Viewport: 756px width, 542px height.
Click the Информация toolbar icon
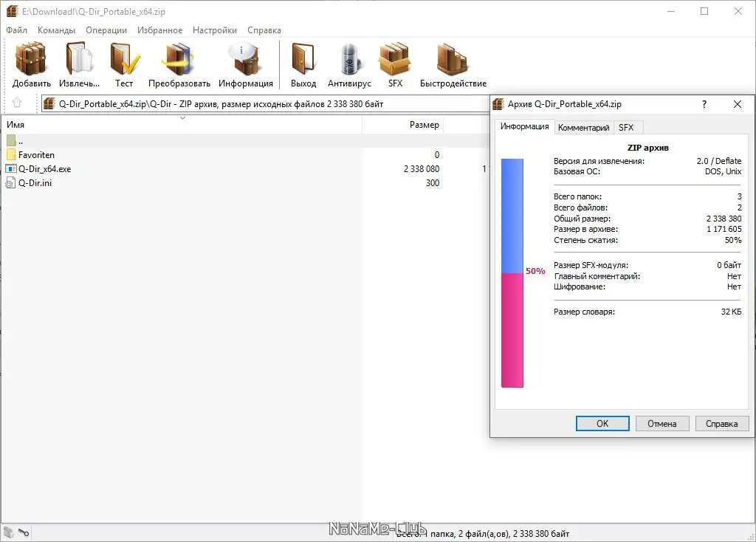245,59
